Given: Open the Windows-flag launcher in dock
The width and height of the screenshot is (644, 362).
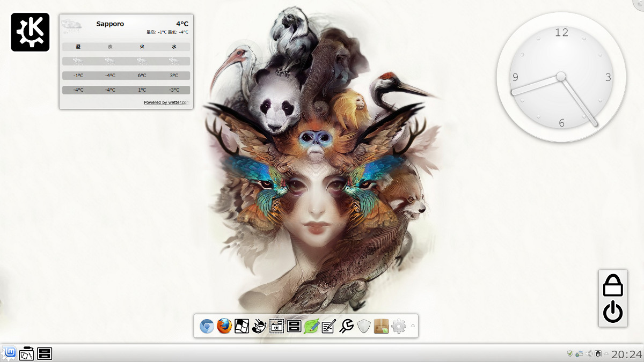Looking at the screenshot, I should 241,326.
